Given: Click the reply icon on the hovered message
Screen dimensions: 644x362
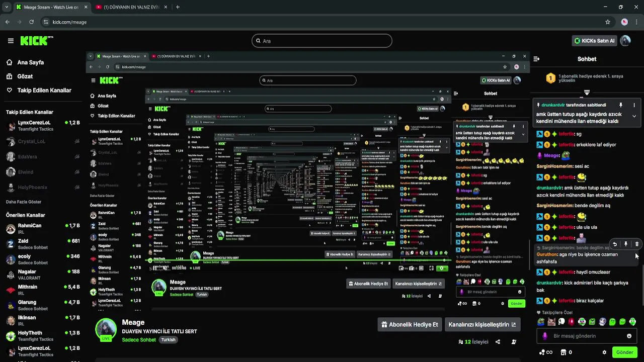Looking at the screenshot, I should click(614, 244).
